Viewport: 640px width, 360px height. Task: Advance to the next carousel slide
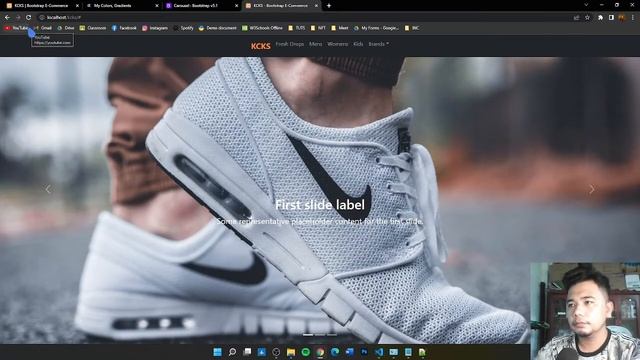click(592, 189)
